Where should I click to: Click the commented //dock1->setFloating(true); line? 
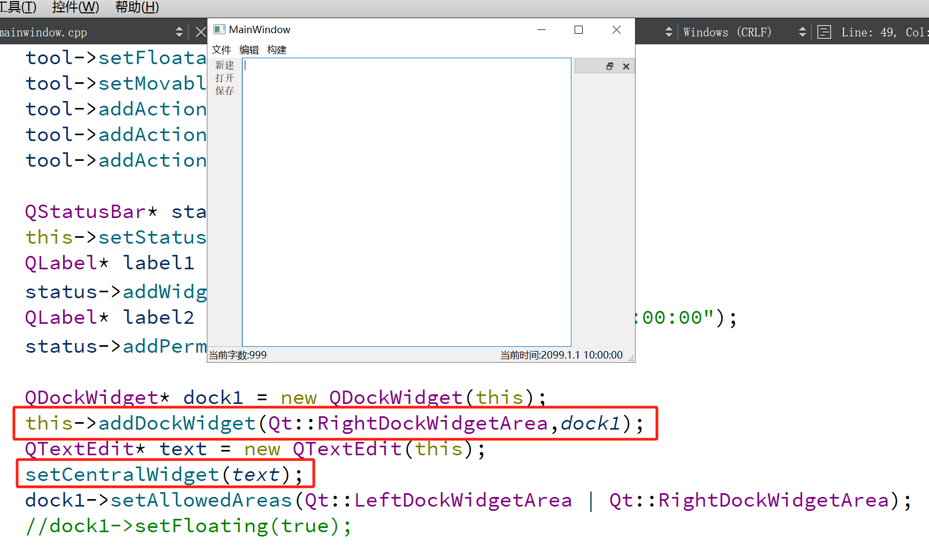[x=189, y=526]
